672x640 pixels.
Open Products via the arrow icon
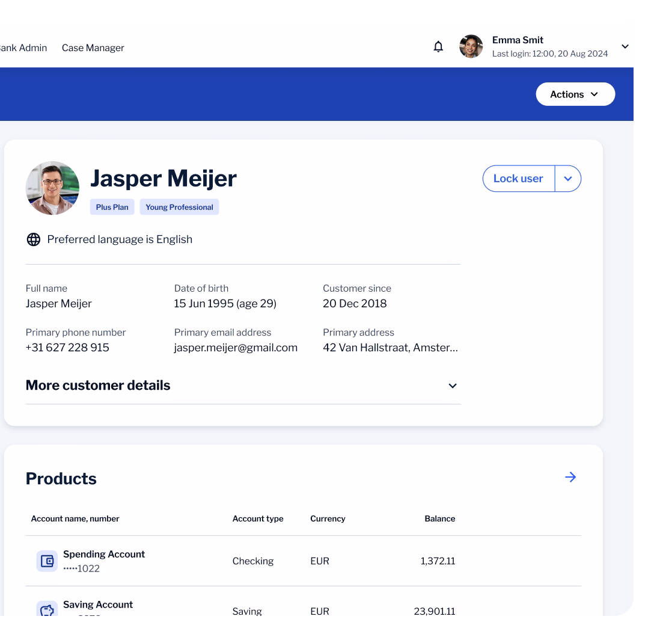570,477
